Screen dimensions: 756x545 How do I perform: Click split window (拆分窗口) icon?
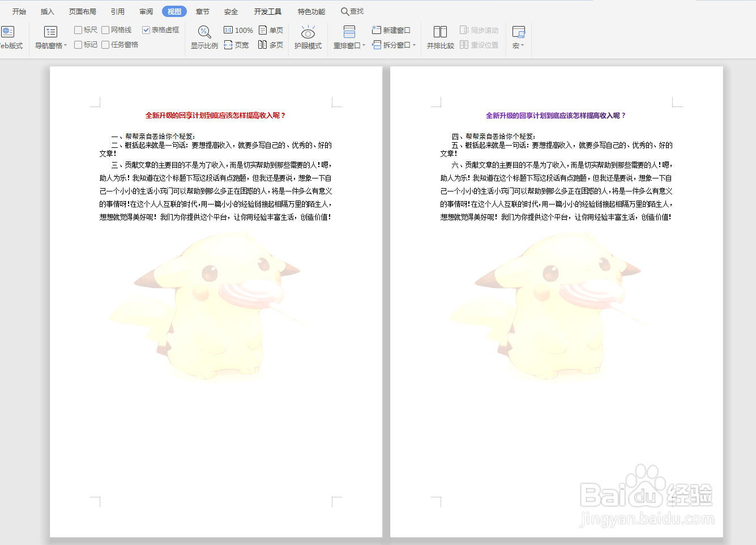(377, 45)
